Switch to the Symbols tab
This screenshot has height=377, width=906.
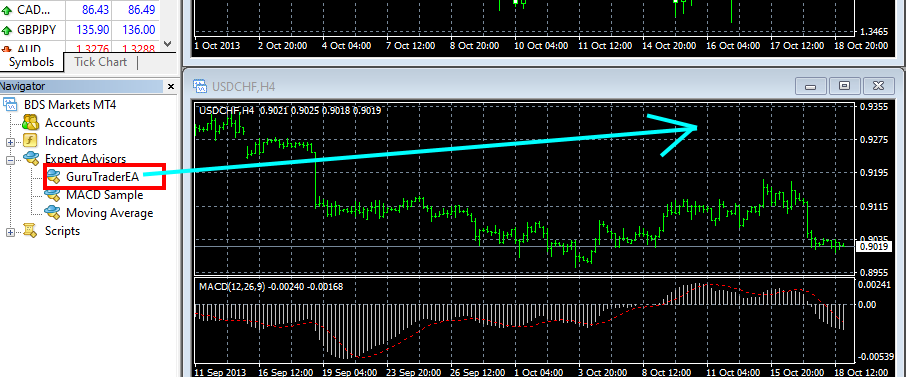tap(31, 62)
